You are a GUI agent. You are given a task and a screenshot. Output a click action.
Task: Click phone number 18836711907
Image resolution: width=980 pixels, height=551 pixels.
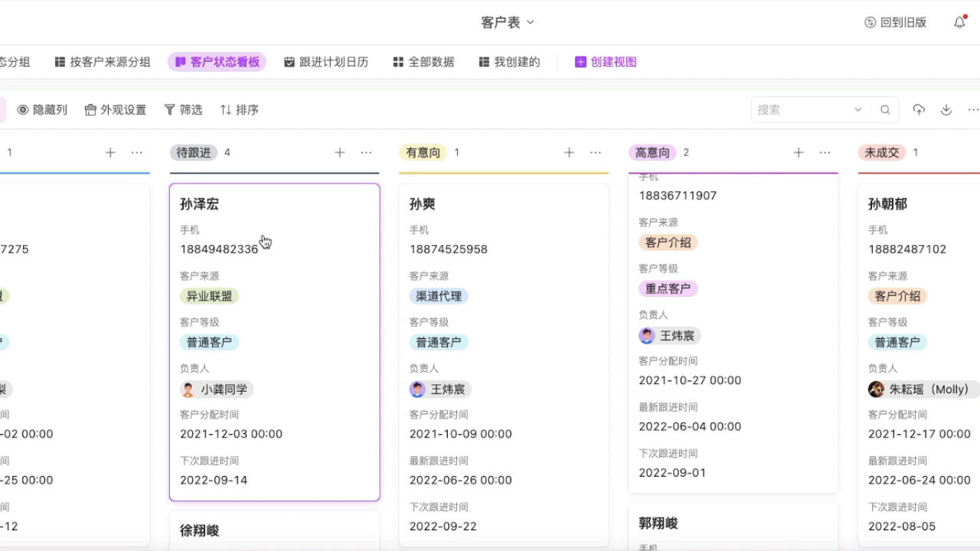point(678,196)
